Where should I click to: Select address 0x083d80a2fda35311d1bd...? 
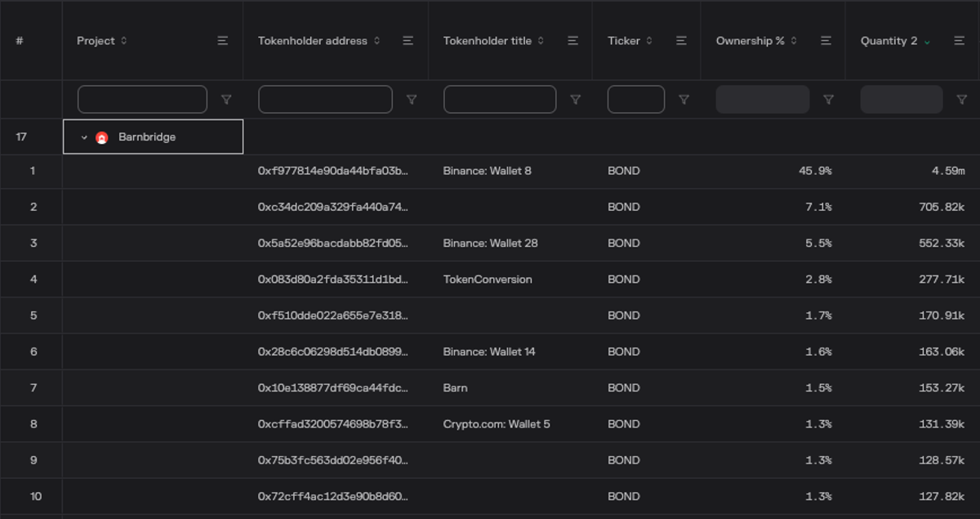pos(333,280)
